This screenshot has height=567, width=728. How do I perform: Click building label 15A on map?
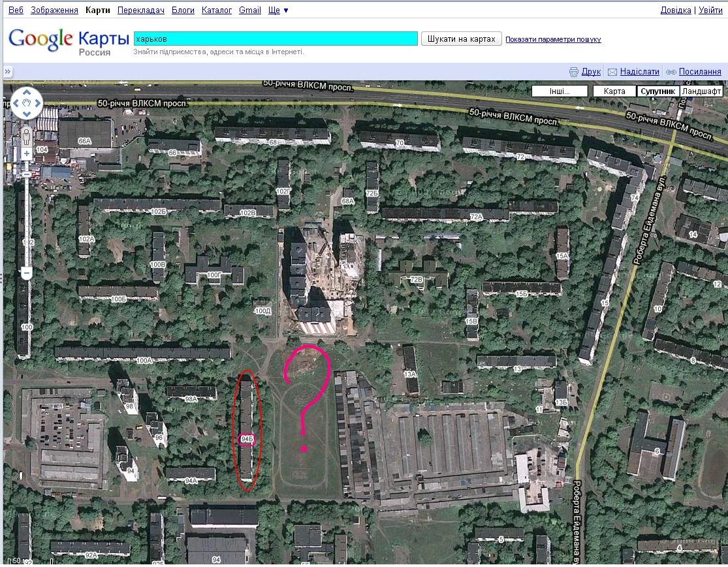562,256
